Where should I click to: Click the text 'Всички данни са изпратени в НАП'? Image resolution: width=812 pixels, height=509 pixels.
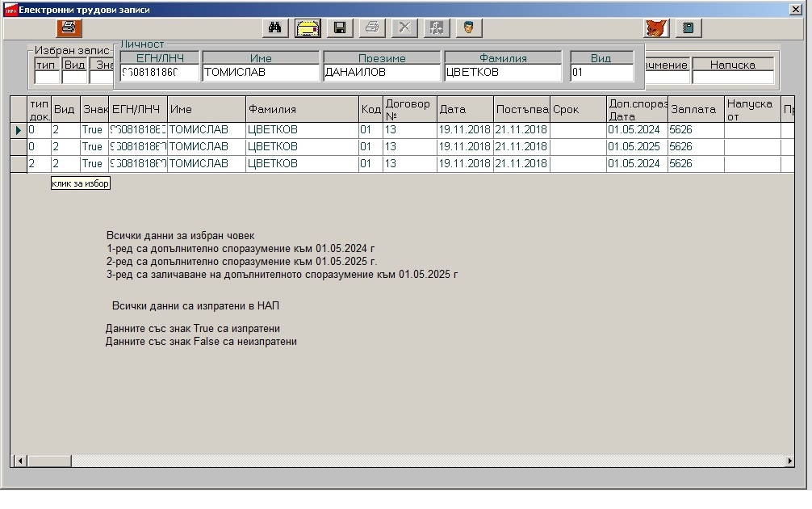(x=195, y=306)
